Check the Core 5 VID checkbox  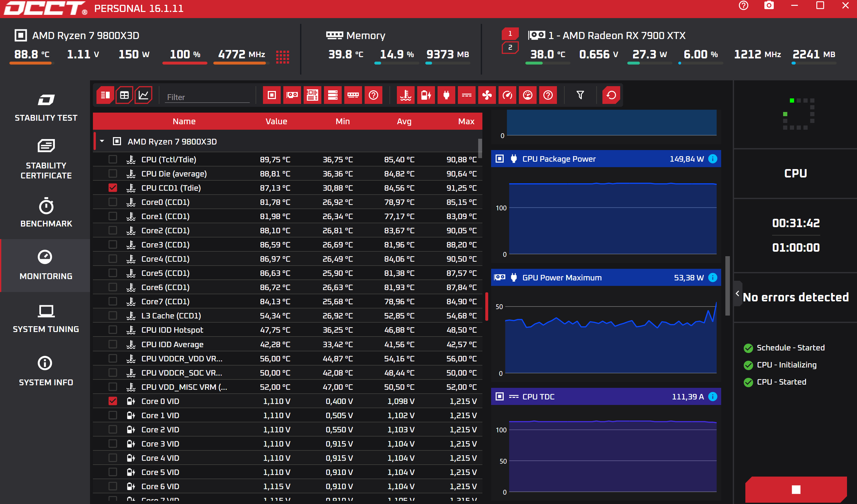[113, 472]
